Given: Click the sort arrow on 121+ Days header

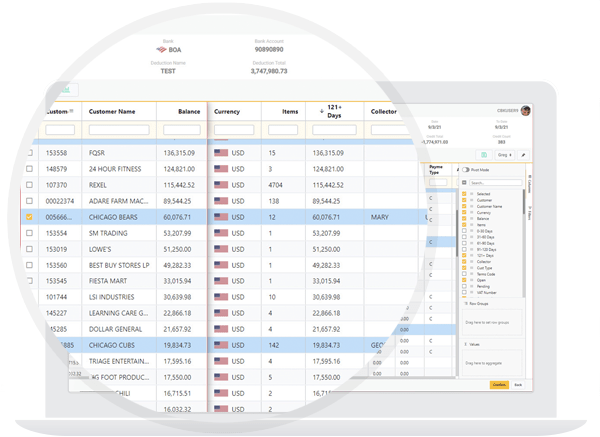Looking at the screenshot, I should coord(321,111).
